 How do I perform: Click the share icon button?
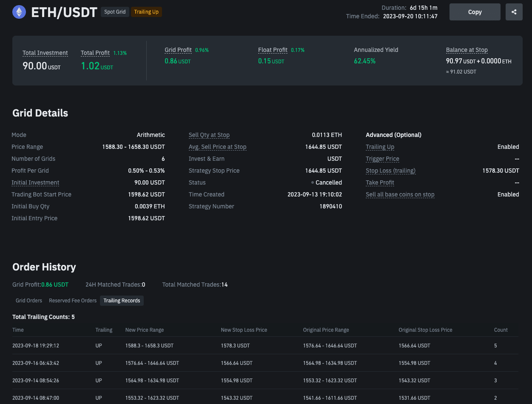tap(514, 12)
